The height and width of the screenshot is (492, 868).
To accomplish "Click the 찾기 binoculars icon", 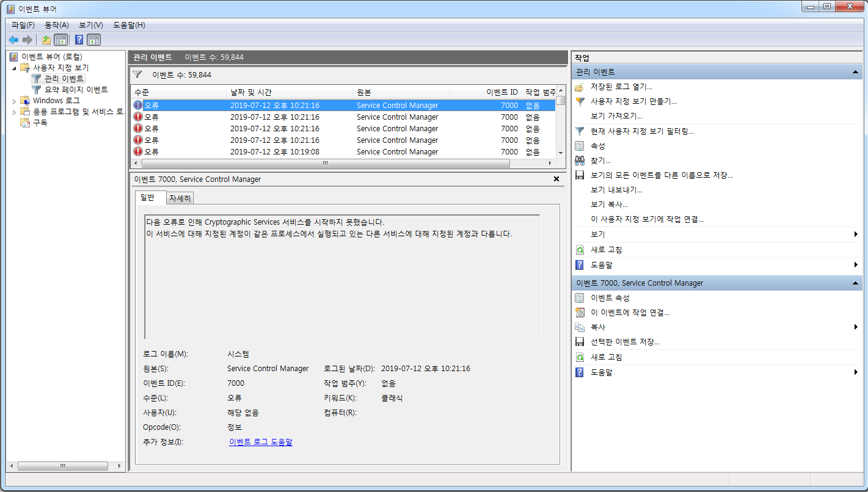I will point(580,161).
